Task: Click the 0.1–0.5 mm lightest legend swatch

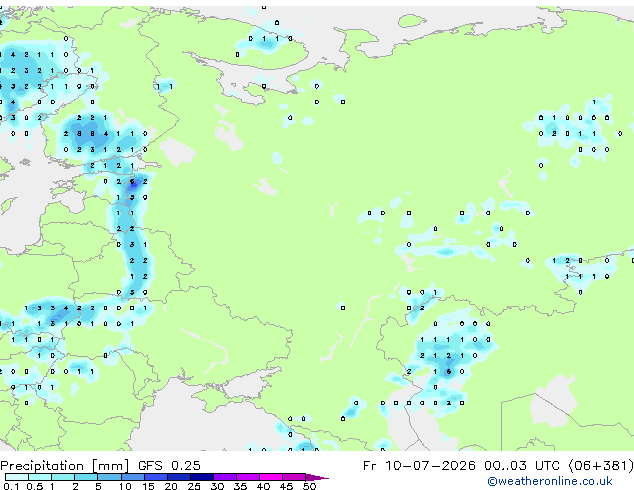Action: coord(17,477)
